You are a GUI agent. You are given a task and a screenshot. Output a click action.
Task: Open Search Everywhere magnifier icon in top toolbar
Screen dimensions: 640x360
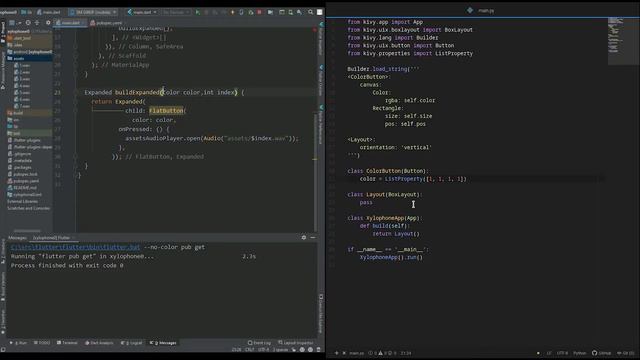tap(311, 12)
